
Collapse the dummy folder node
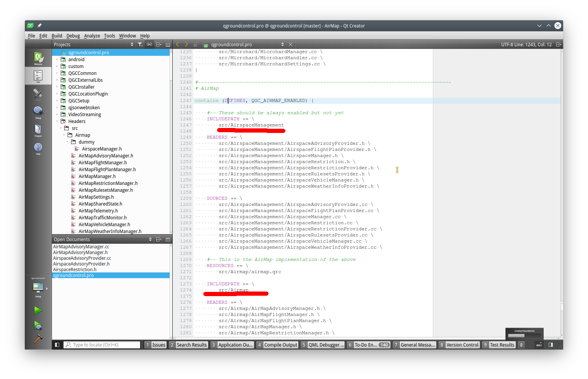click(x=67, y=142)
